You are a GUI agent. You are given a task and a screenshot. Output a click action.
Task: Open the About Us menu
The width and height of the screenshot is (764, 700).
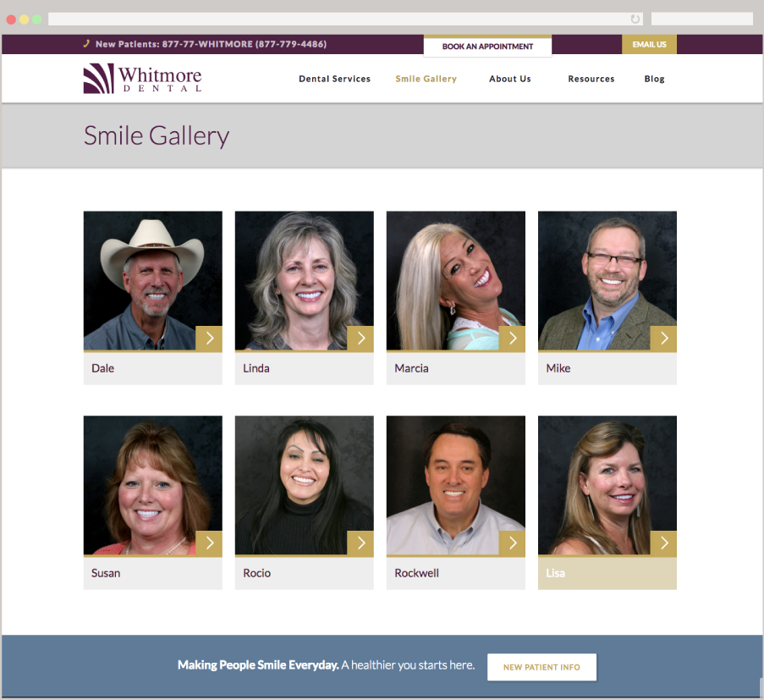point(509,79)
